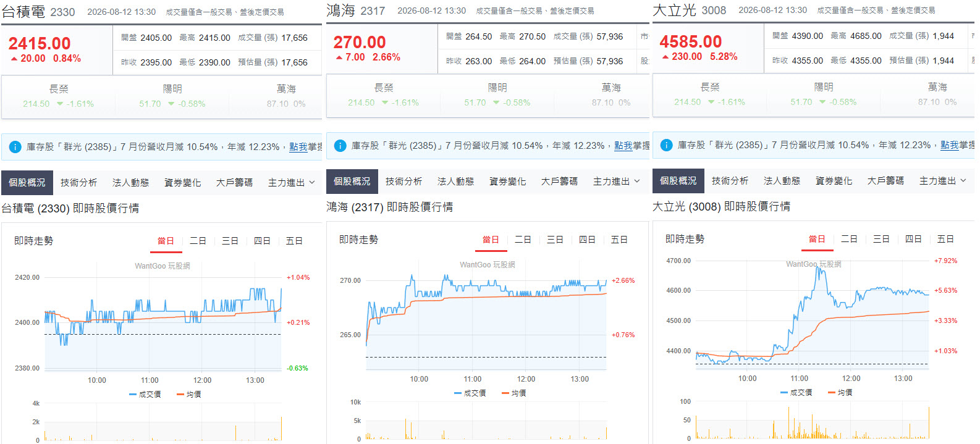The height and width of the screenshot is (444, 980).
Task: Open 長榮 stock card in 鴻海 panel
Action: (x=384, y=95)
